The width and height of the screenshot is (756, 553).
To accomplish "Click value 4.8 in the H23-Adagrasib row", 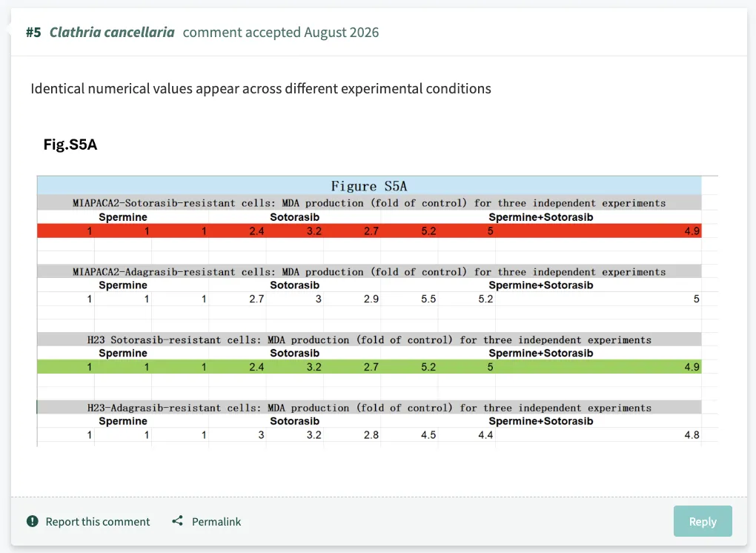I will 692,435.
